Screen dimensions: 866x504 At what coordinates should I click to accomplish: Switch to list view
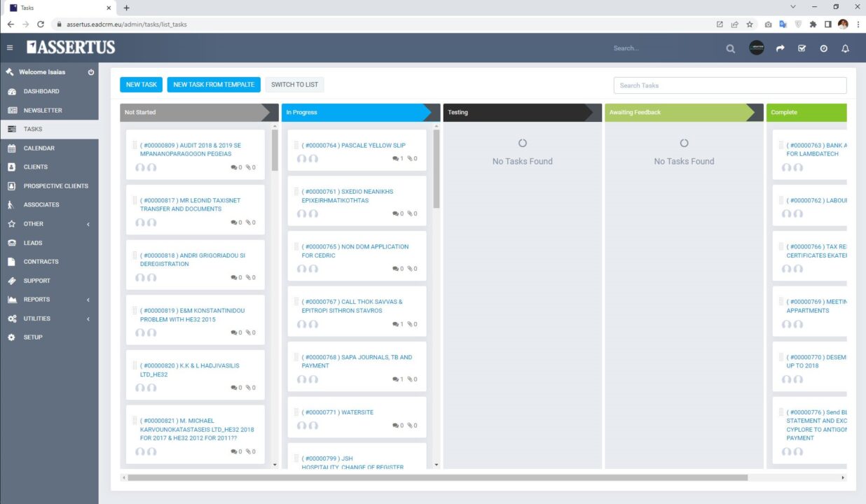(x=294, y=85)
